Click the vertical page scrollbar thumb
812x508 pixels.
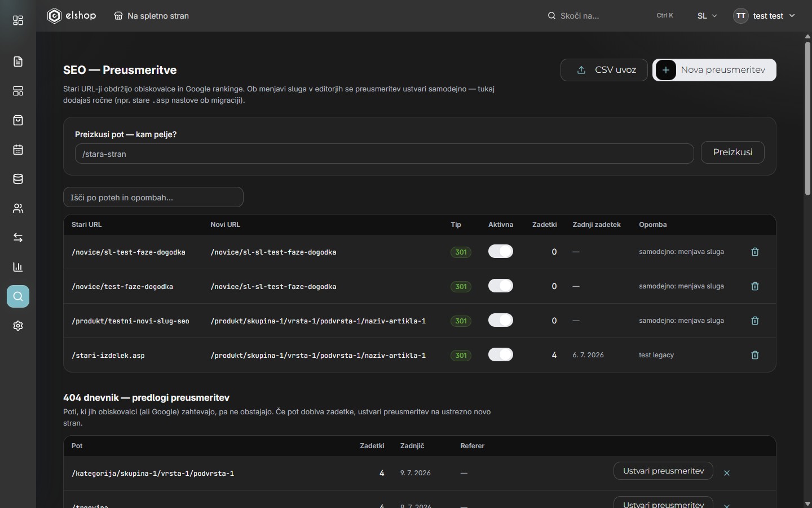807,117
